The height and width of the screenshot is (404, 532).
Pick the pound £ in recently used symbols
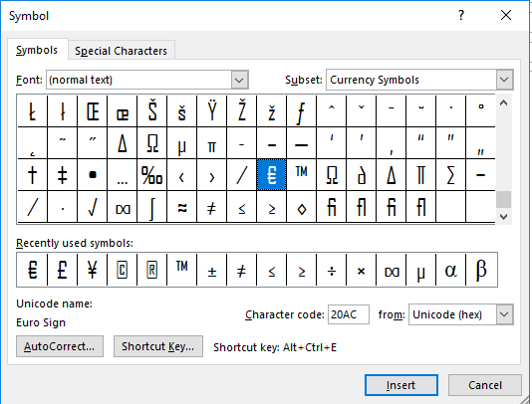click(x=63, y=270)
